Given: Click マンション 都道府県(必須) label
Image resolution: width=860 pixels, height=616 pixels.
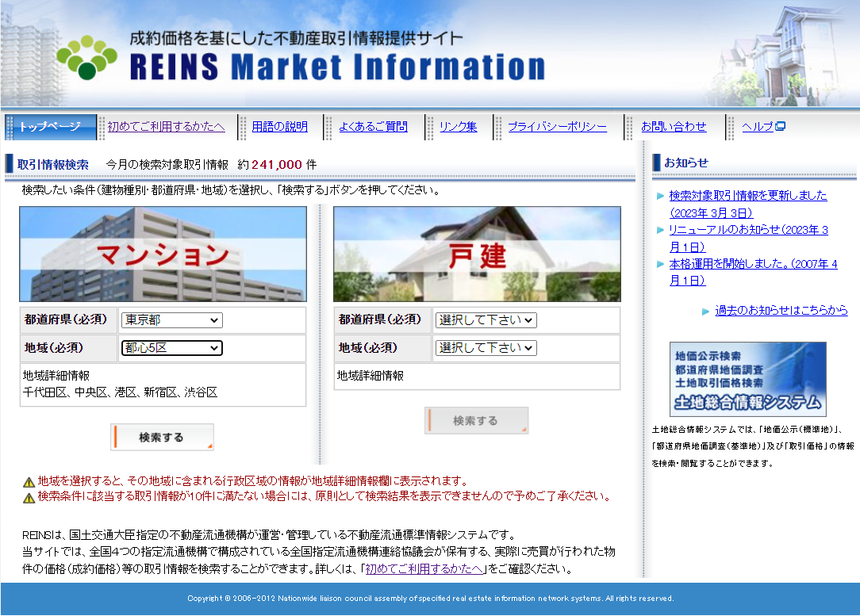Looking at the screenshot, I should click(65, 319).
